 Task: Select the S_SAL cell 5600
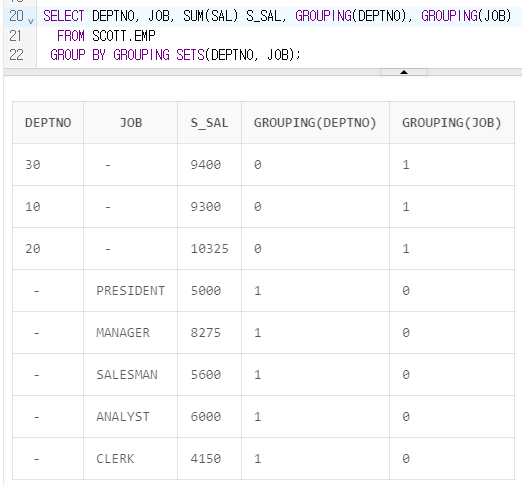tap(209, 375)
